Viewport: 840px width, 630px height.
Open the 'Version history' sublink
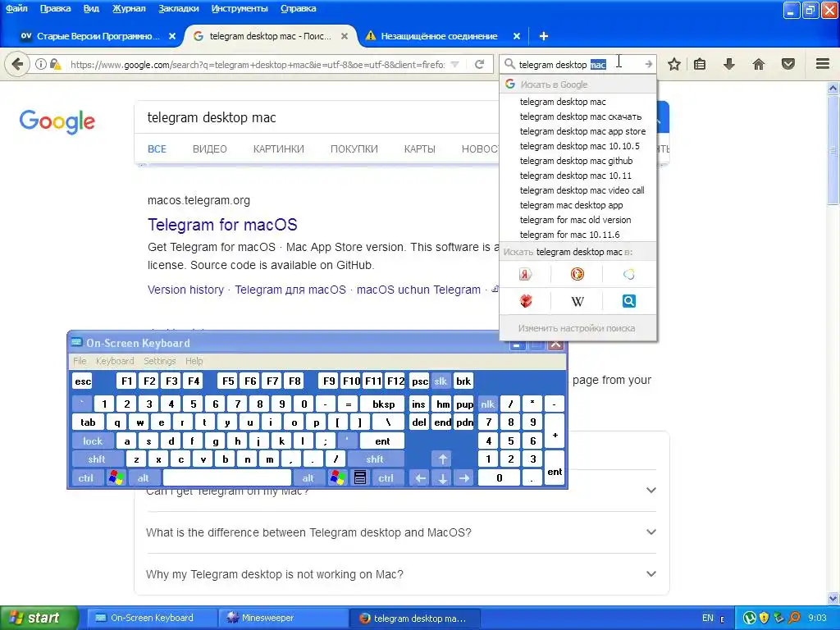coord(185,290)
